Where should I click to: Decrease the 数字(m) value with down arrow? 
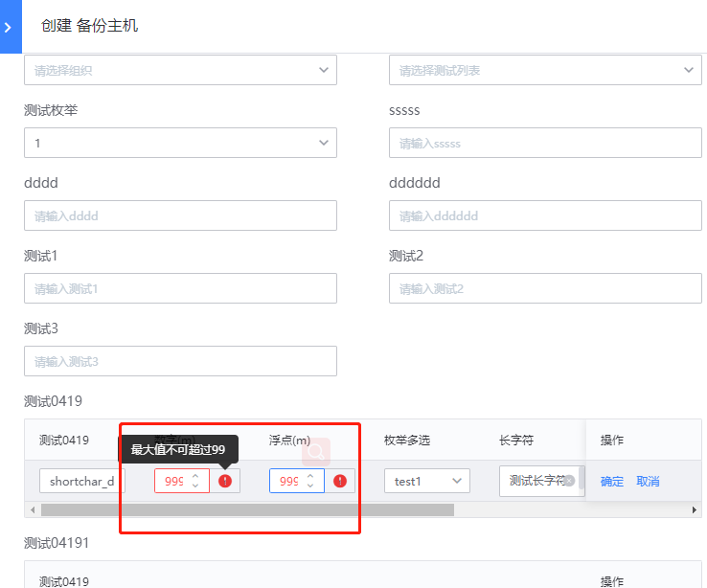195,486
